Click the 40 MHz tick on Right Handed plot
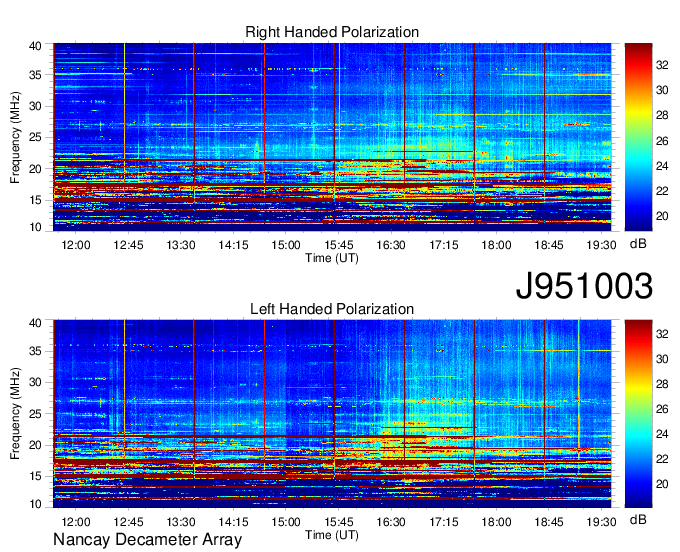This screenshot has height=552, width=680. tap(35, 46)
